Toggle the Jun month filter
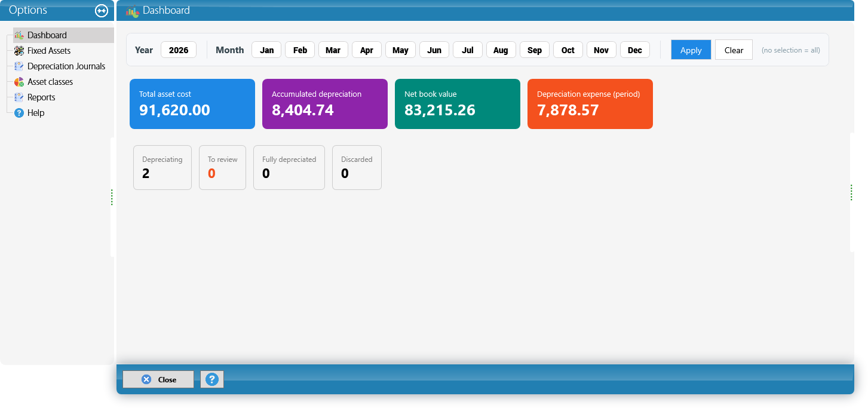 pos(434,50)
